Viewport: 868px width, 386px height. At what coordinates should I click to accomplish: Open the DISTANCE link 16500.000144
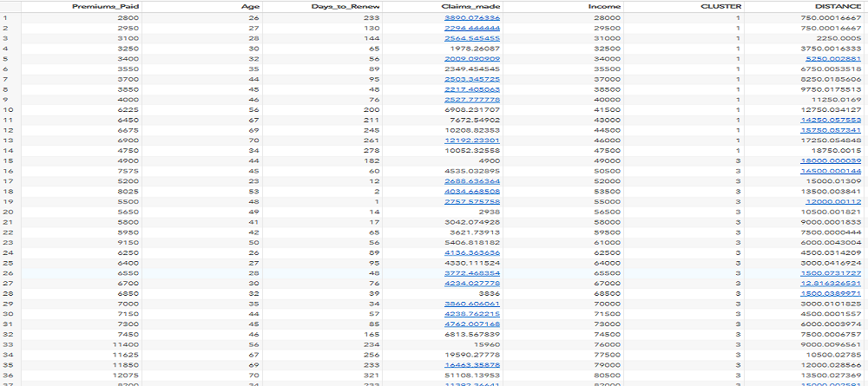click(x=831, y=170)
